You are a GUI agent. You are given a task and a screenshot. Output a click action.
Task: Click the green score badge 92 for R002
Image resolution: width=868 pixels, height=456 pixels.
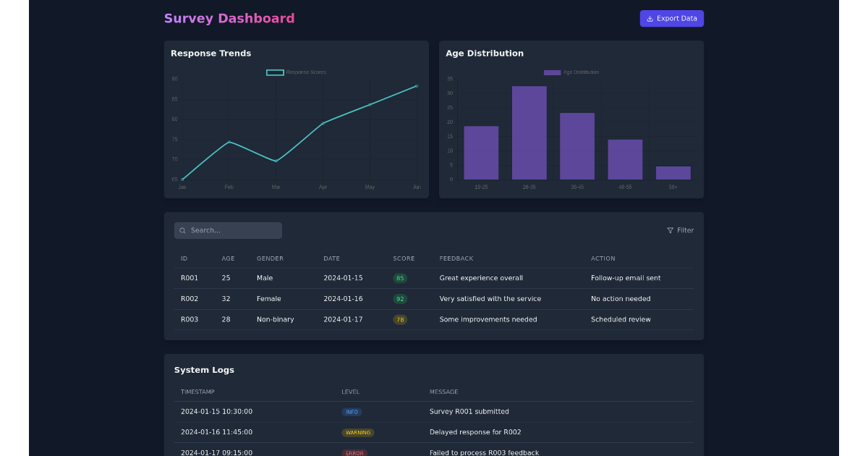pyautogui.click(x=400, y=298)
